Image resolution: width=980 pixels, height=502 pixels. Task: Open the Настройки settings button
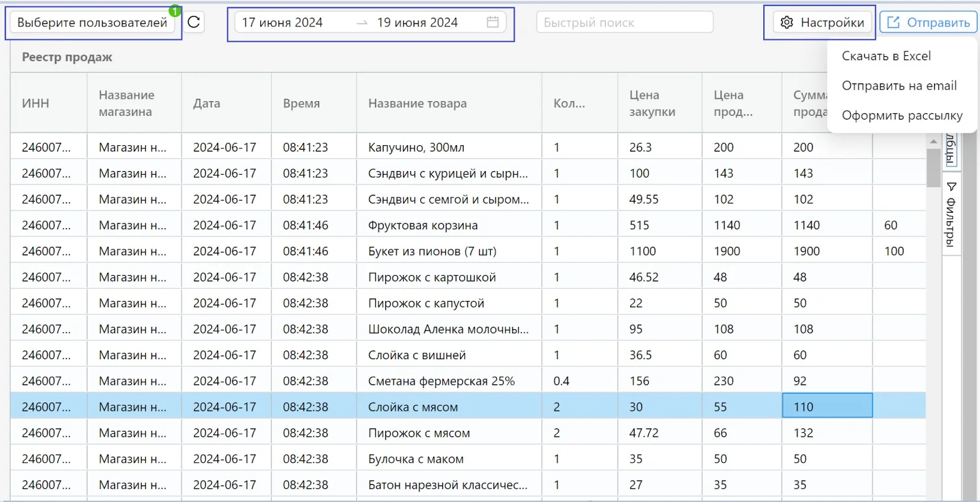[x=821, y=23]
